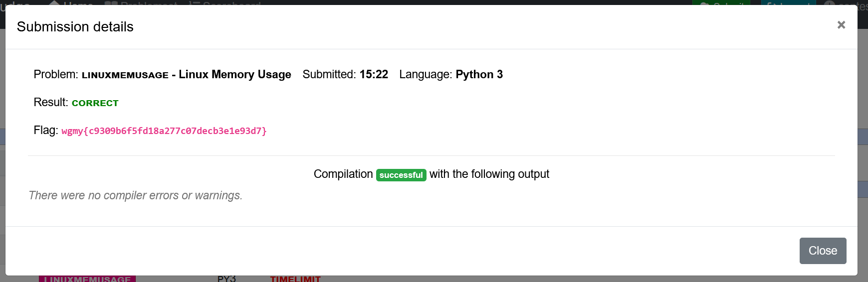868x282 pixels.
Task: Click the red TIMELIMIT result text
Action: point(295,279)
